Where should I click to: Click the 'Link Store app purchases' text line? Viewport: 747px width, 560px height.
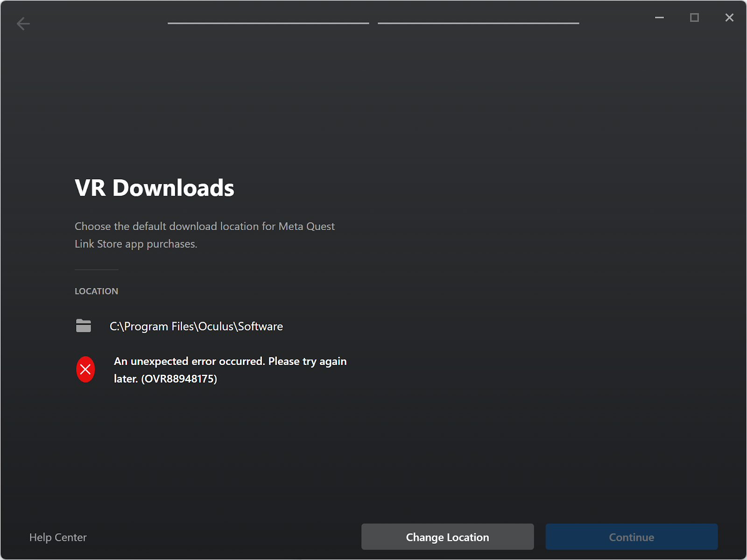pos(136,244)
